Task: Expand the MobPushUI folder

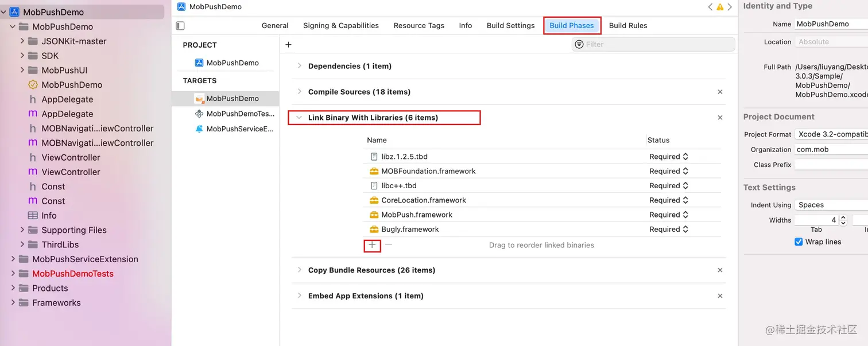Action: pos(22,71)
